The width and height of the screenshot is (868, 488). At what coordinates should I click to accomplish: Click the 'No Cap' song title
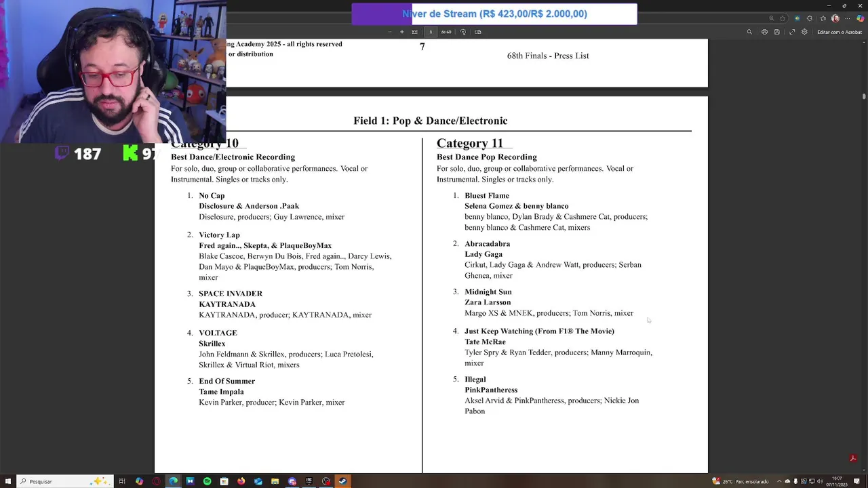coord(212,196)
